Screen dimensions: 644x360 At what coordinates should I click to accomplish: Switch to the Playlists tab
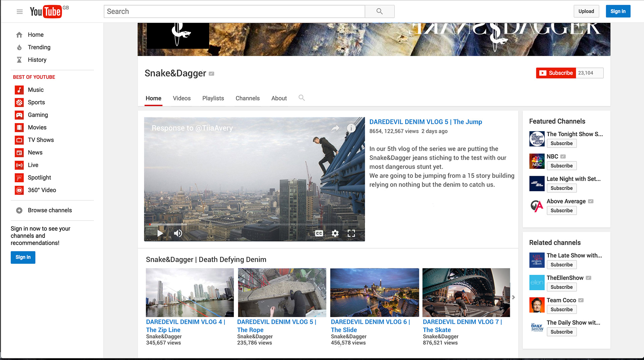click(x=213, y=98)
